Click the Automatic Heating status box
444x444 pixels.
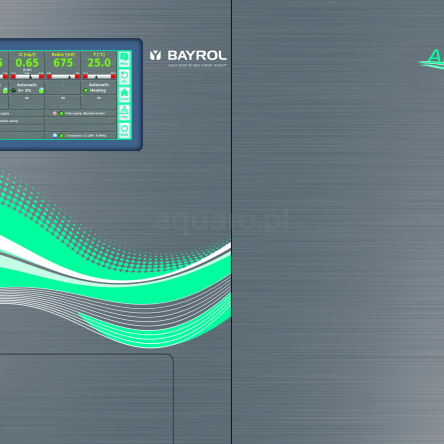coord(99,88)
